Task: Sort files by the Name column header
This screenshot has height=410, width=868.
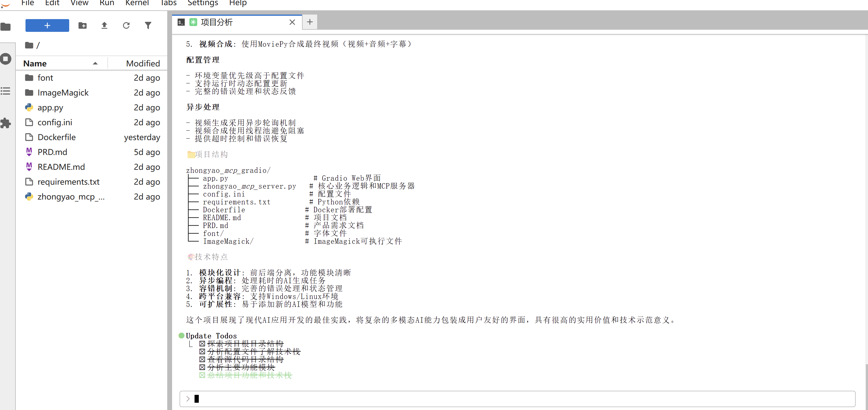Action: click(61, 63)
